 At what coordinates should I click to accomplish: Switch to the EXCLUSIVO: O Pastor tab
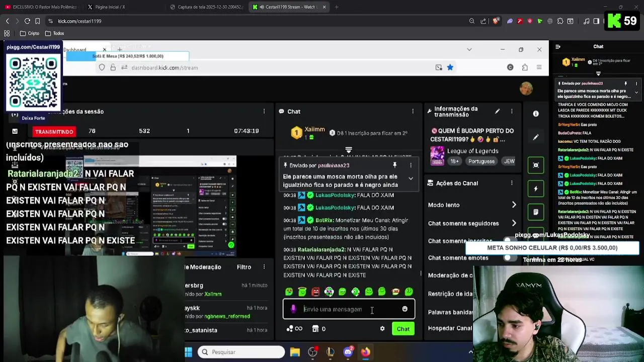(x=41, y=7)
